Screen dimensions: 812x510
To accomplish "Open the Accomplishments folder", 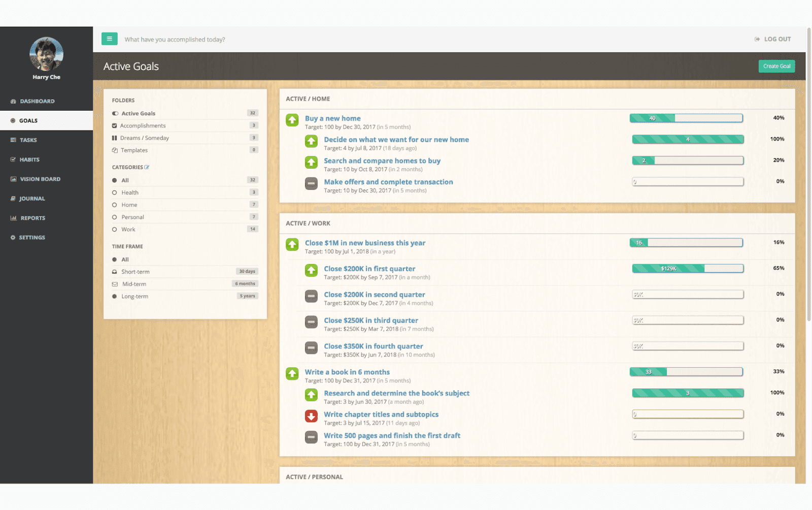I will 144,125.
